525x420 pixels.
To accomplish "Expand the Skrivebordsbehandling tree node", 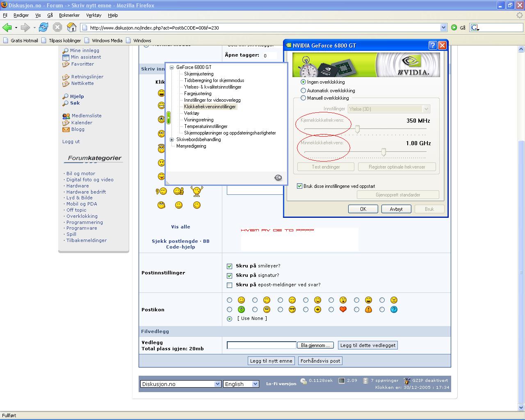I will click(x=172, y=139).
